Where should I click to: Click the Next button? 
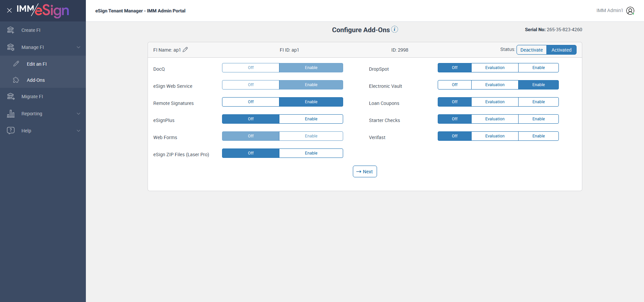[x=365, y=172]
